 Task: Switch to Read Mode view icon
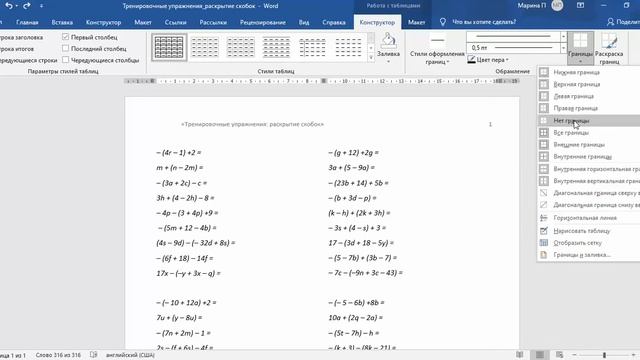(519, 355)
